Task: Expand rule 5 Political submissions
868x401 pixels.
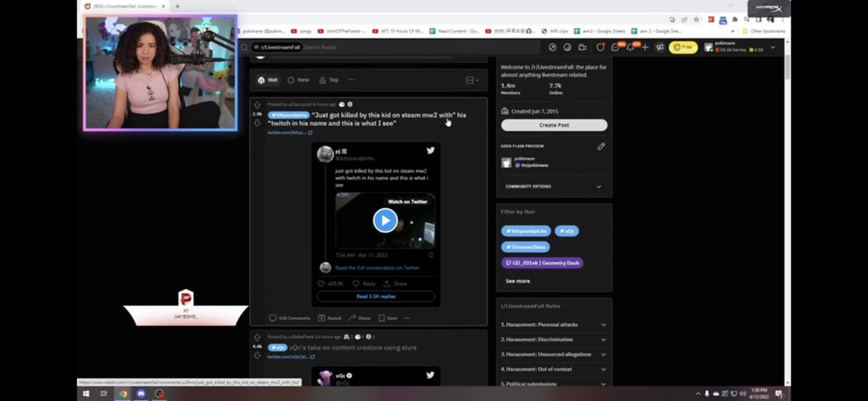Action: (553, 384)
